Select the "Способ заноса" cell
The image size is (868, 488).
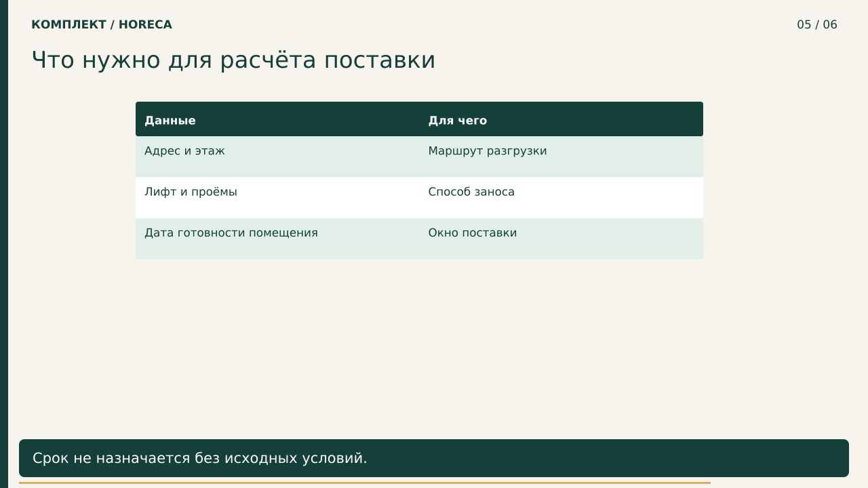click(x=561, y=198)
